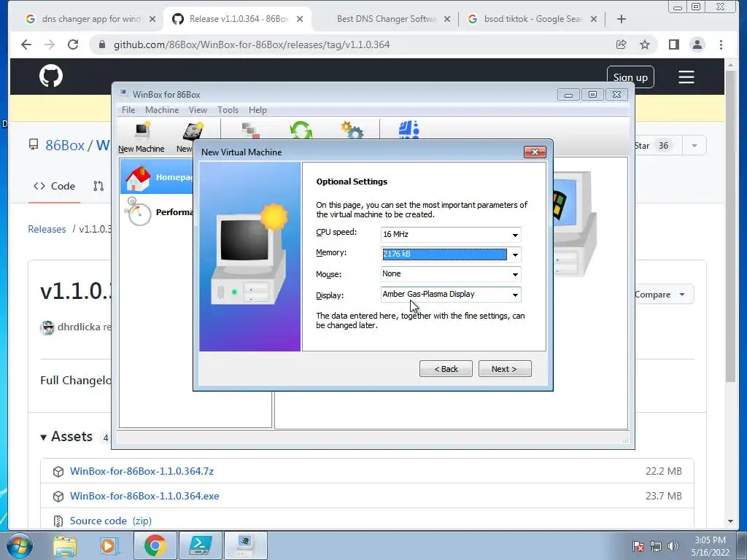Reload the page in Chrome
Image resolution: width=747 pixels, height=560 pixels.
tap(73, 44)
